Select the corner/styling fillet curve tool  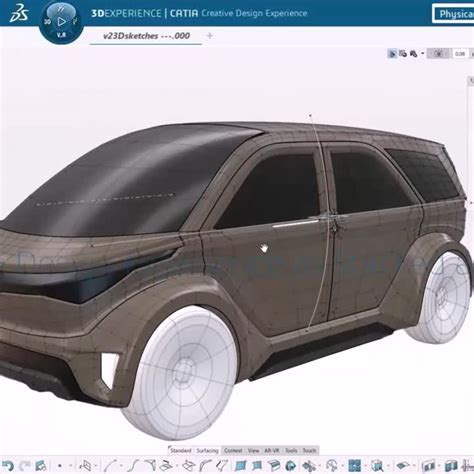[x=151, y=465]
